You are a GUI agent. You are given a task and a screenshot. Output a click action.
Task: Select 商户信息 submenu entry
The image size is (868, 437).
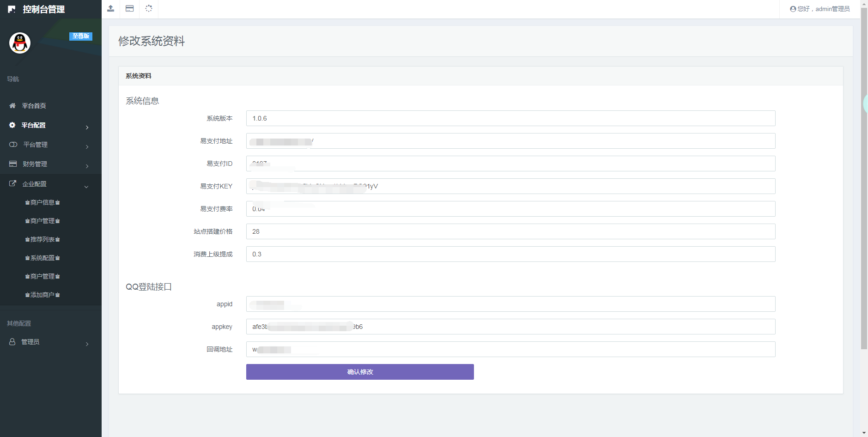(42, 202)
